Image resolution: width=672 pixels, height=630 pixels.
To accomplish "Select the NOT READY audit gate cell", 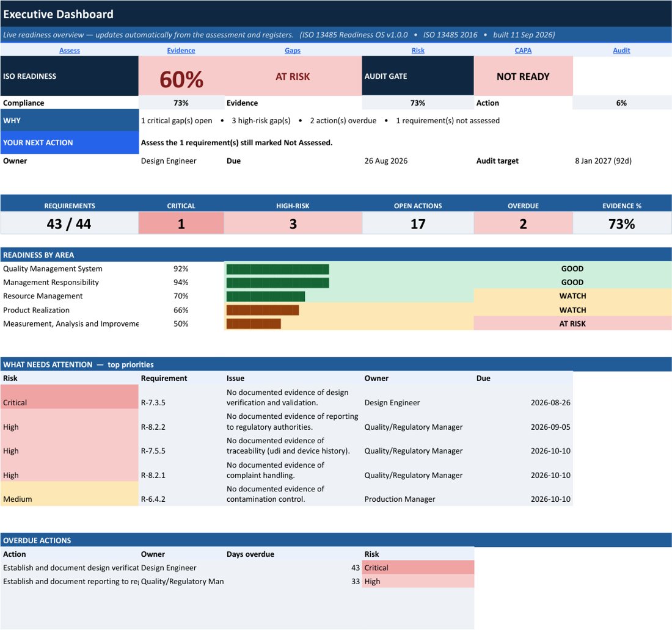I will pos(523,76).
